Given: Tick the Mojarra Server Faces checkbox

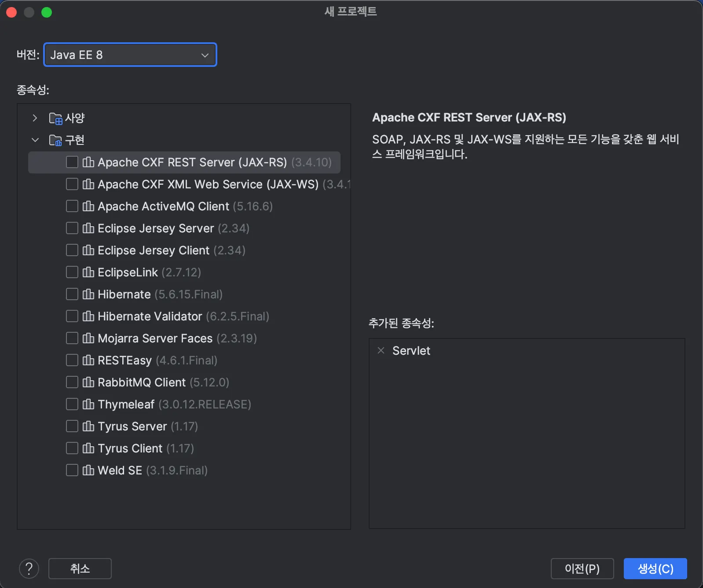Looking at the screenshot, I should click(x=72, y=338).
